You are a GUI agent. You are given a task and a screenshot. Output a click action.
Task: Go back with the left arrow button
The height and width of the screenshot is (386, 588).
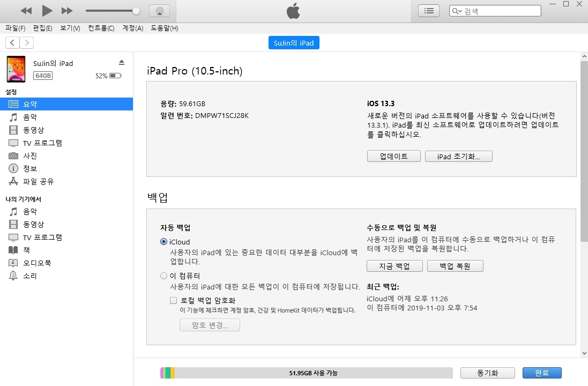pos(12,43)
